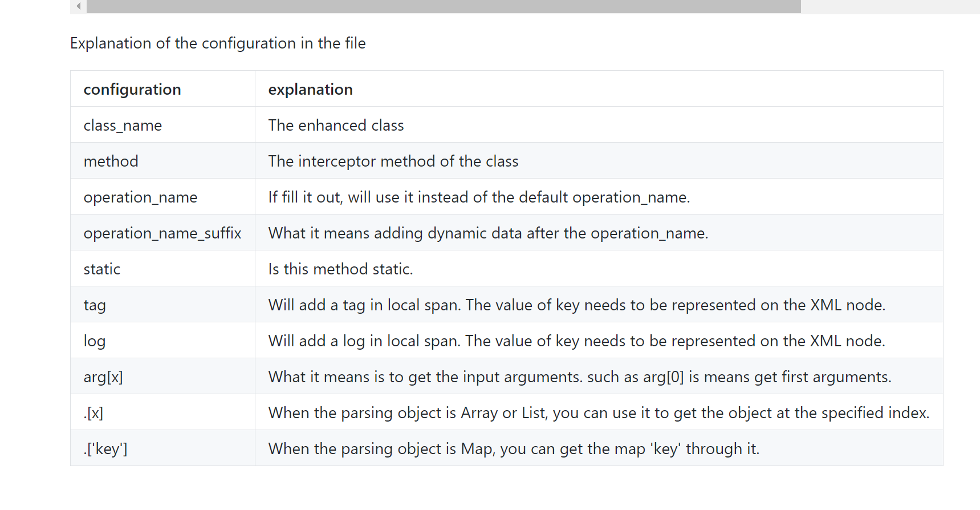This screenshot has width=980, height=510.
Task: Click the 'tag' configuration cell
Action: pos(162,305)
